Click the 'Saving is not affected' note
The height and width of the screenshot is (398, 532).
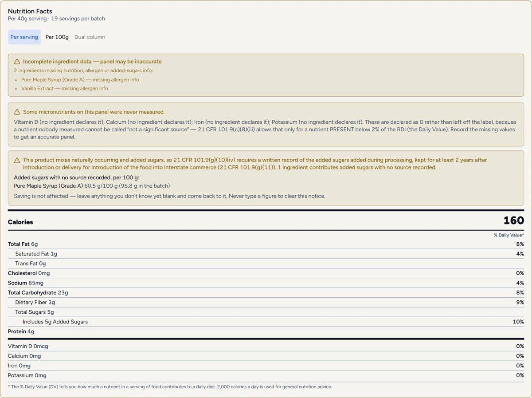170,196
